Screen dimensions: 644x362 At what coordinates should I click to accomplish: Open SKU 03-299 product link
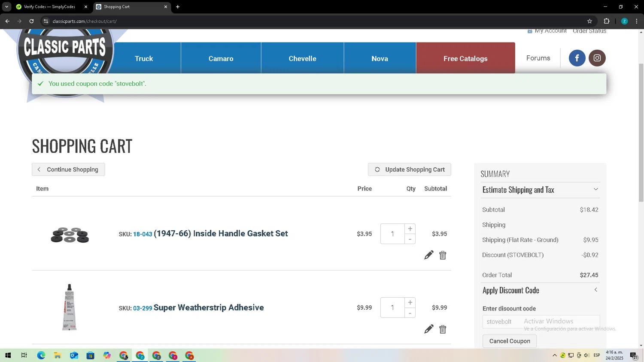click(143, 308)
